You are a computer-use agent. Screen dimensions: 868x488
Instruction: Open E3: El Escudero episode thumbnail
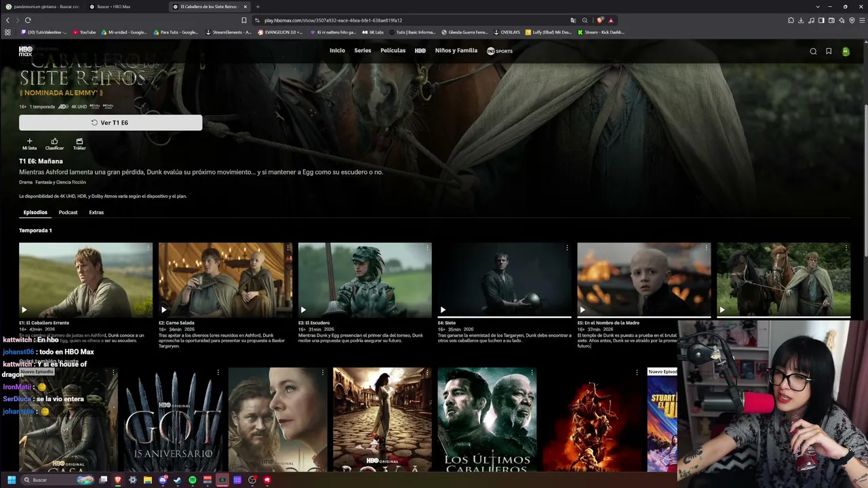click(365, 279)
